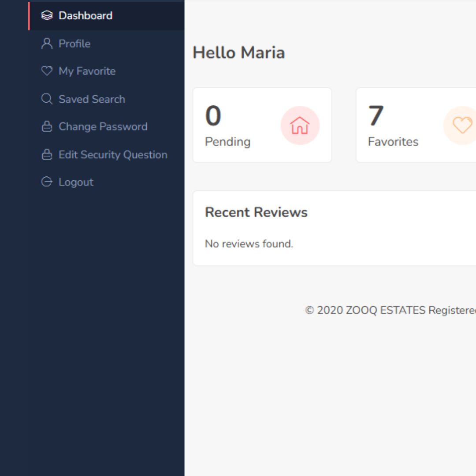The width and height of the screenshot is (476, 476).
Task: Open the Profile page from the sidebar
Action: (x=74, y=44)
